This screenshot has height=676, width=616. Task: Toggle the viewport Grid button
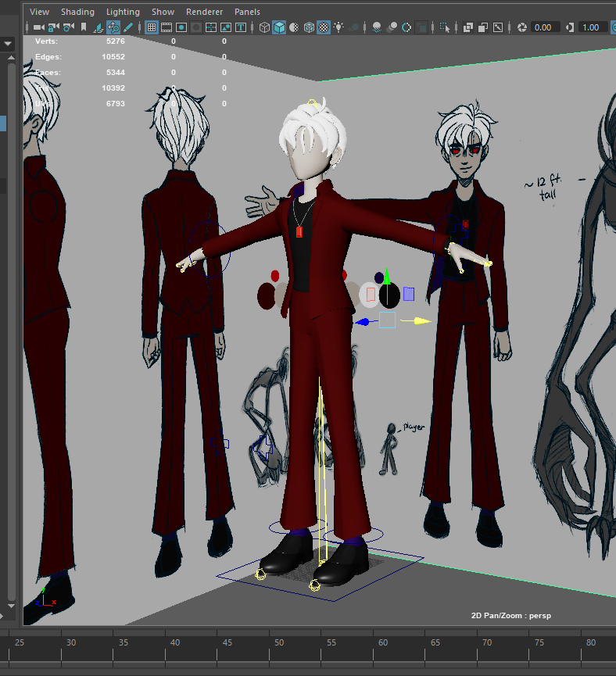pyautogui.click(x=152, y=27)
